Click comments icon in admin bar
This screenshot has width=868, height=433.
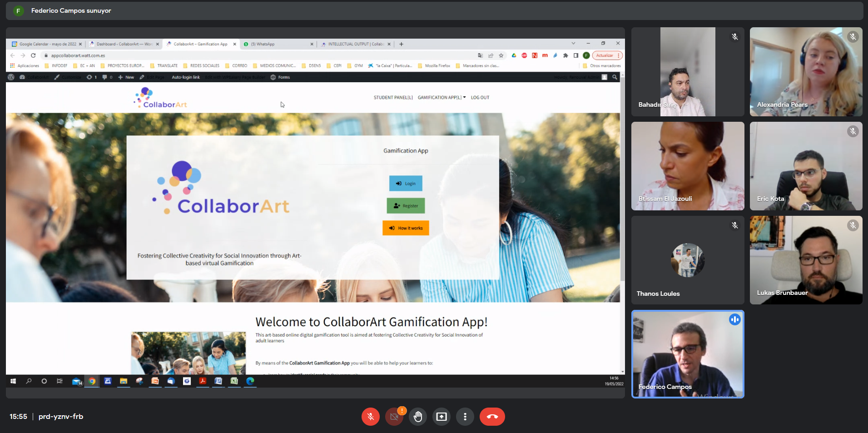click(107, 77)
